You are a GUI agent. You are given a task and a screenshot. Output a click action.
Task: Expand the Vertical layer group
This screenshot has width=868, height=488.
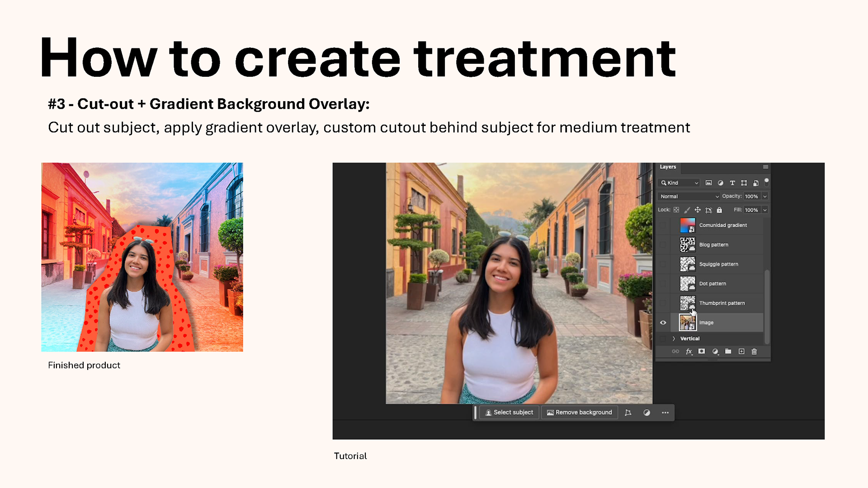click(674, 338)
